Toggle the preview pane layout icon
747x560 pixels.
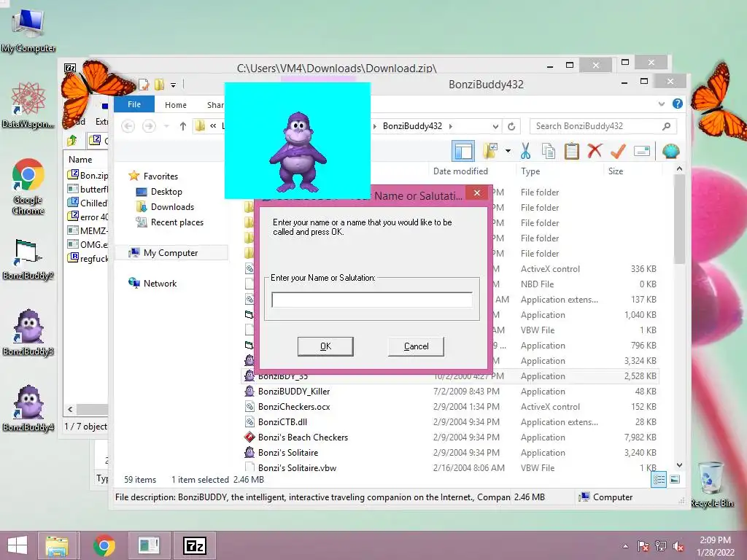click(x=463, y=151)
